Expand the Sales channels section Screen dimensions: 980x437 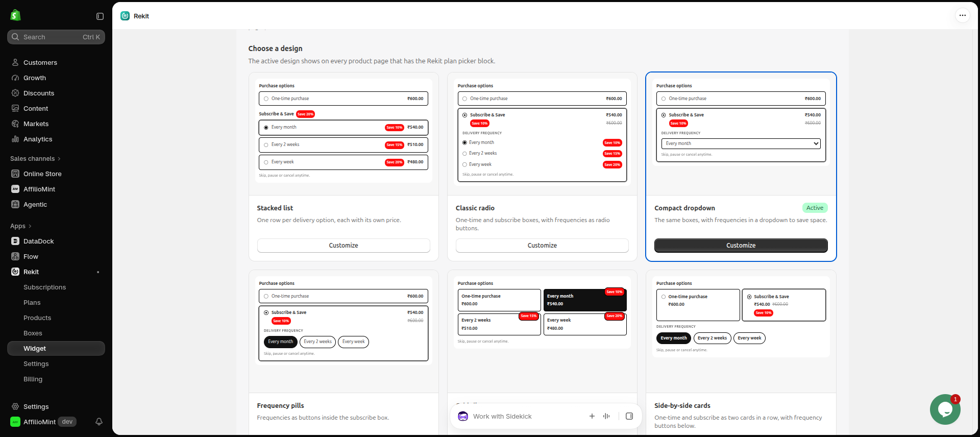pyautogui.click(x=35, y=159)
